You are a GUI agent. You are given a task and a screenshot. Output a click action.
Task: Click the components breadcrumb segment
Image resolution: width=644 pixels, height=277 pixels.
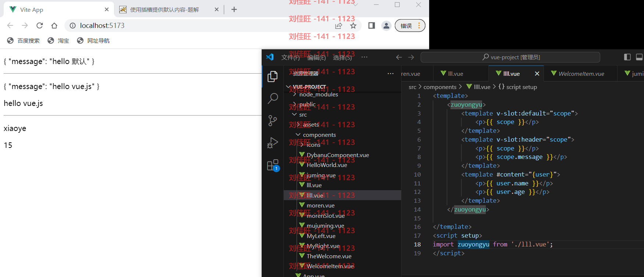440,87
